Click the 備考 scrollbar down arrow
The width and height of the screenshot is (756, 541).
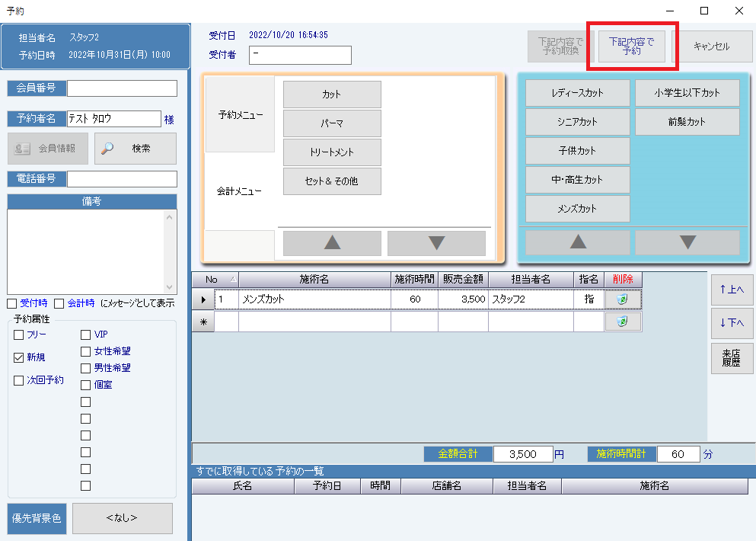tap(170, 286)
